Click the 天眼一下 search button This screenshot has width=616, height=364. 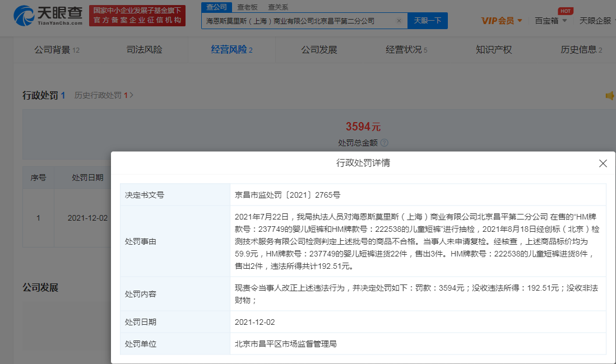pyautogui.click(x=428, y=21)
